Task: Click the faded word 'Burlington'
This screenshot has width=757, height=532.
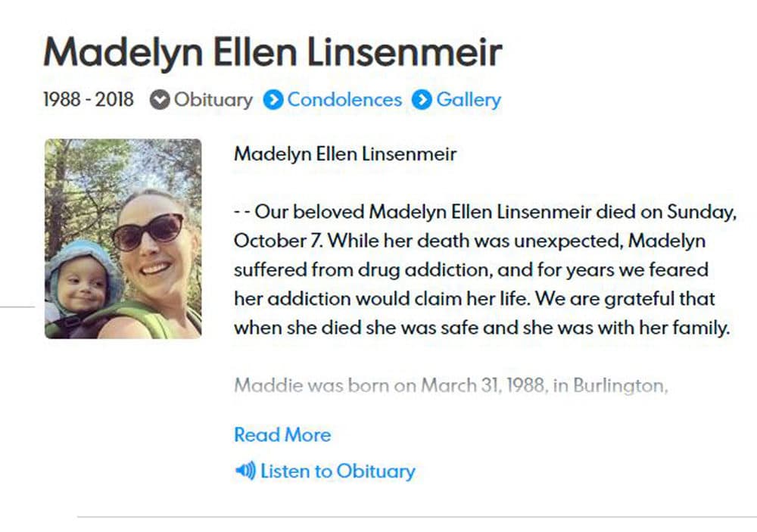Action: pos(618,385)
